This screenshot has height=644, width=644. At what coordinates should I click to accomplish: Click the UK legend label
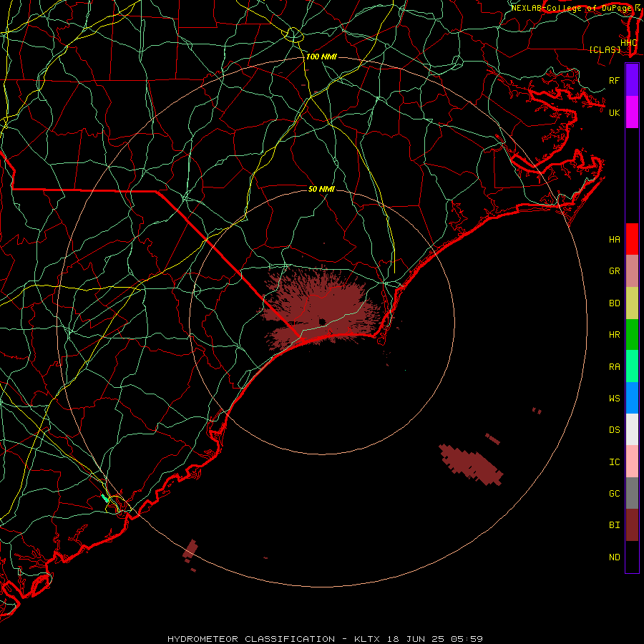[614, 112]
